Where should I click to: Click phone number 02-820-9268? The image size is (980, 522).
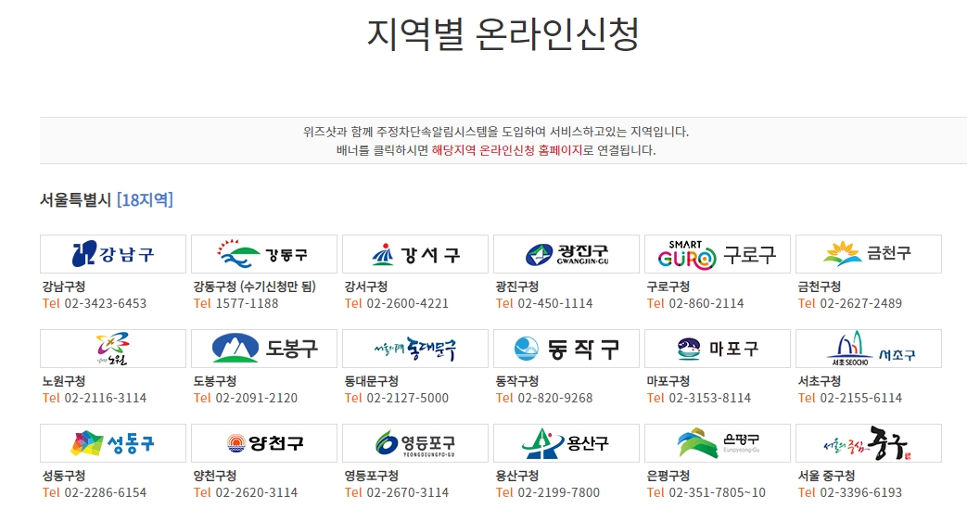(x=555, y=398)
